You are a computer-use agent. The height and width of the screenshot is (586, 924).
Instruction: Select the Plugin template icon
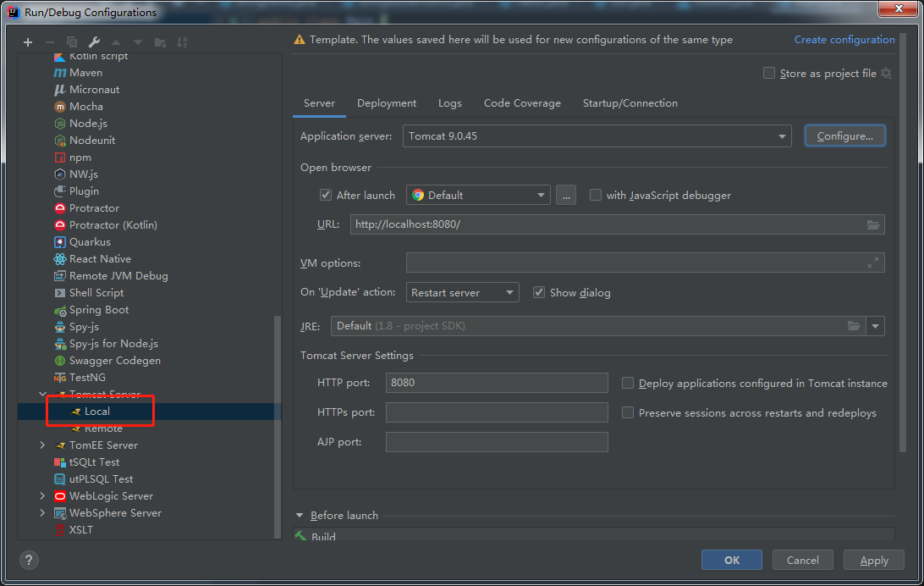click(59, 191)
